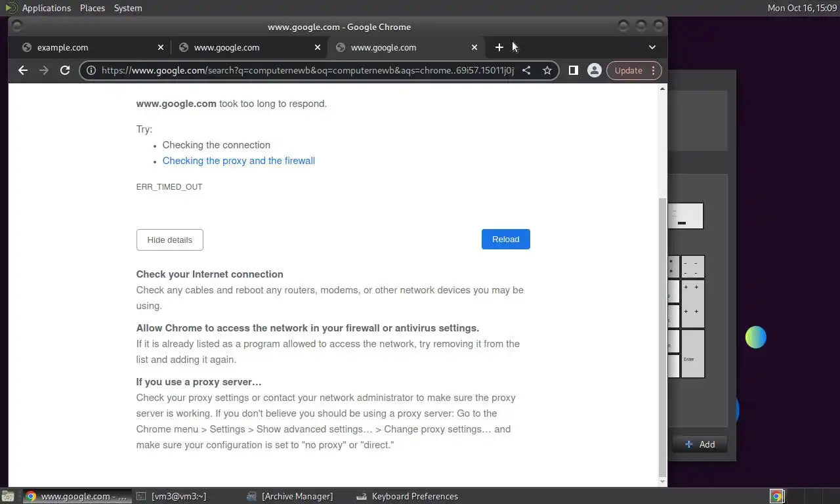Bookmark this tab with the star icon
This screenshot has height=504, width=840.
547,70
